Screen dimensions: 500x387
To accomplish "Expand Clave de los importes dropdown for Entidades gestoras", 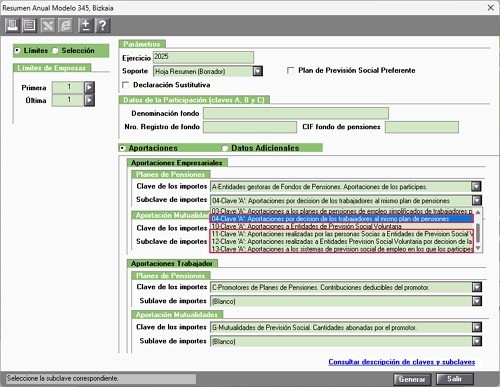I will (476, 186).
